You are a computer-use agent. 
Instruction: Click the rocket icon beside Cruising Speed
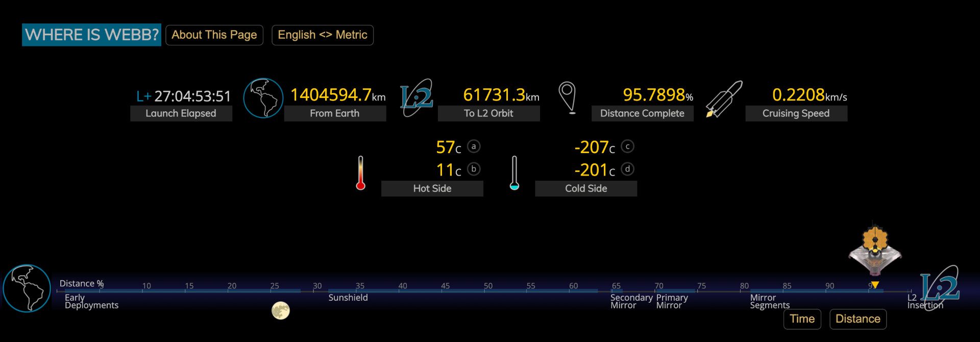pyautogui.click(x=724, y=99)
